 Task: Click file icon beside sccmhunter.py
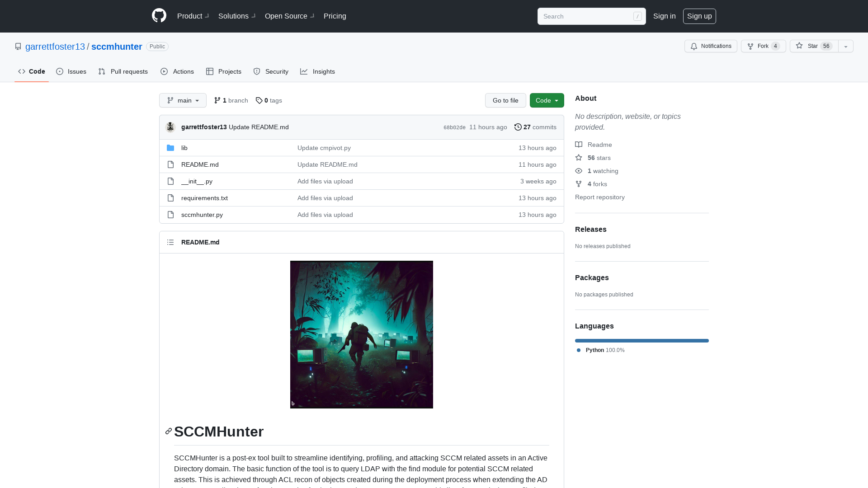(170, 215)
